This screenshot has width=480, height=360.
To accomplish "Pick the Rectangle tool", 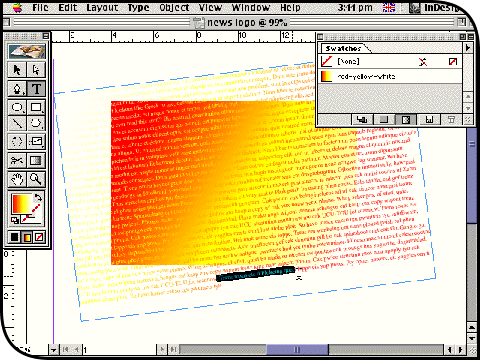I will 36,107.
